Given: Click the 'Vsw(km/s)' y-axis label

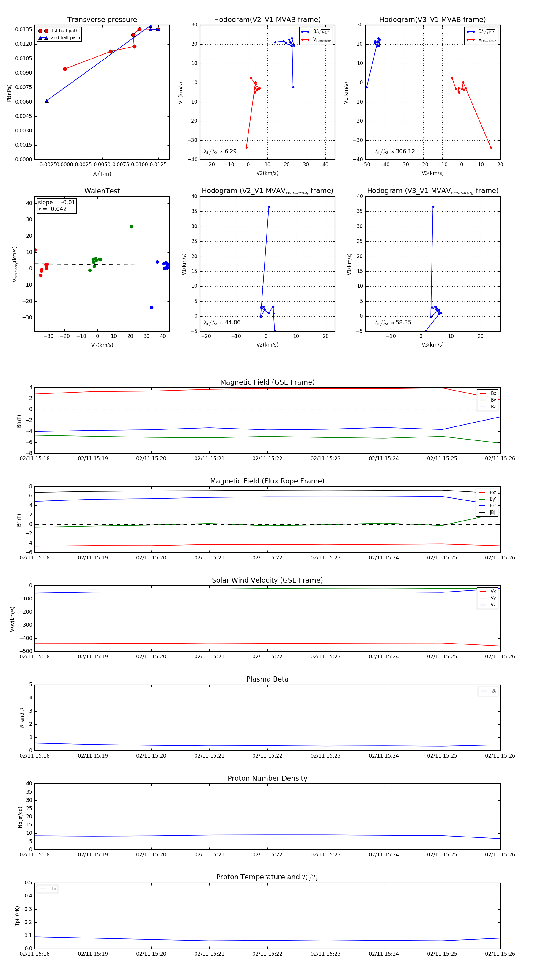Looking at the screenshot, I should (12, 619).
